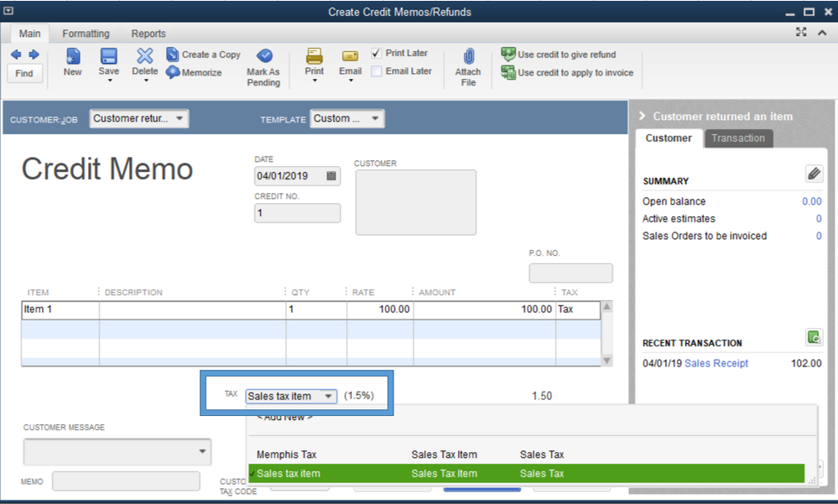Click the Active estimates count
Viewport: 838px width, 504px height.
818,219
